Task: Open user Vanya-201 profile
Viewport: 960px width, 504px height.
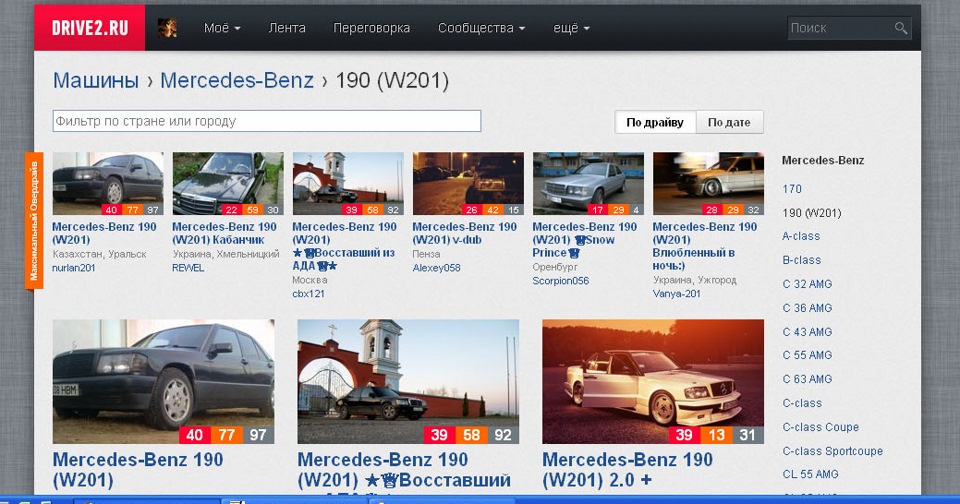Action: tap(677, 293)
